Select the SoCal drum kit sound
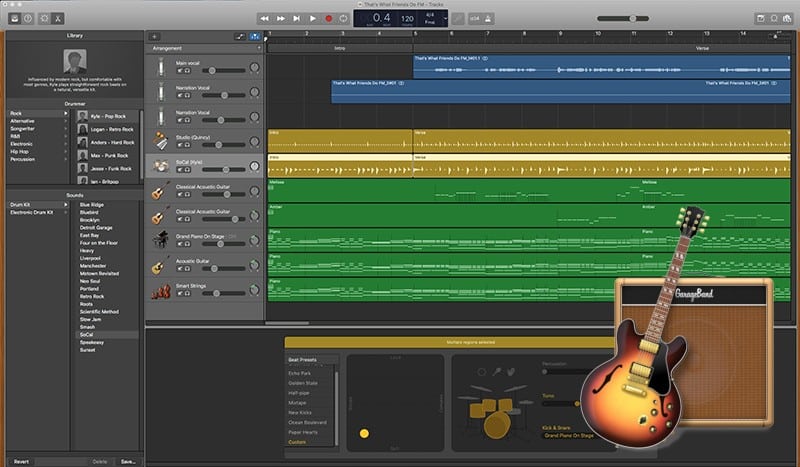This screenshot has height=467, width=800. (x=107, y=335)
